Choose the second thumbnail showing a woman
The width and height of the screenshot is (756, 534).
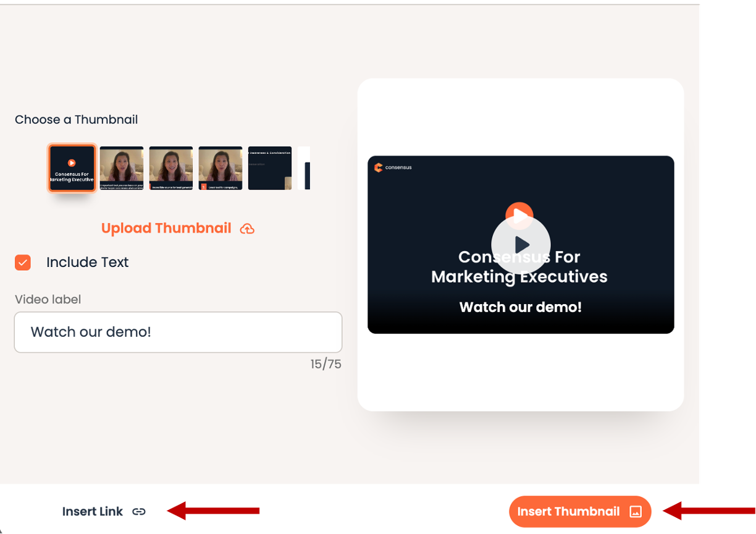[x=122, y=168]
